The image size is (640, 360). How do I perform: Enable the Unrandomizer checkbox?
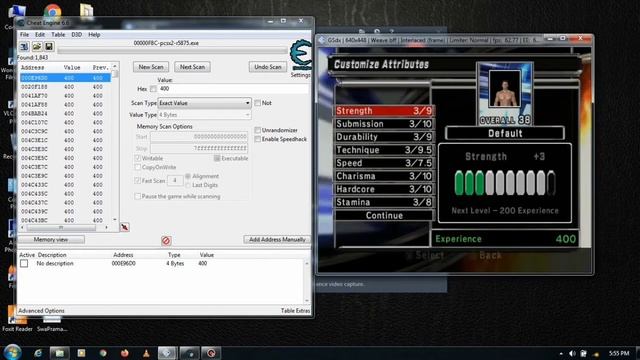tap(258, 130)
